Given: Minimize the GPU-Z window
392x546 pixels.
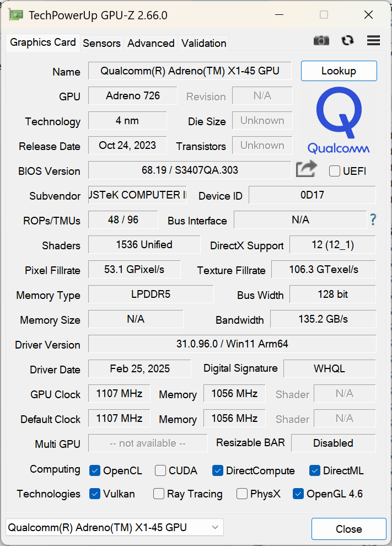Looking at the screenshot, I should coord(279,15).
